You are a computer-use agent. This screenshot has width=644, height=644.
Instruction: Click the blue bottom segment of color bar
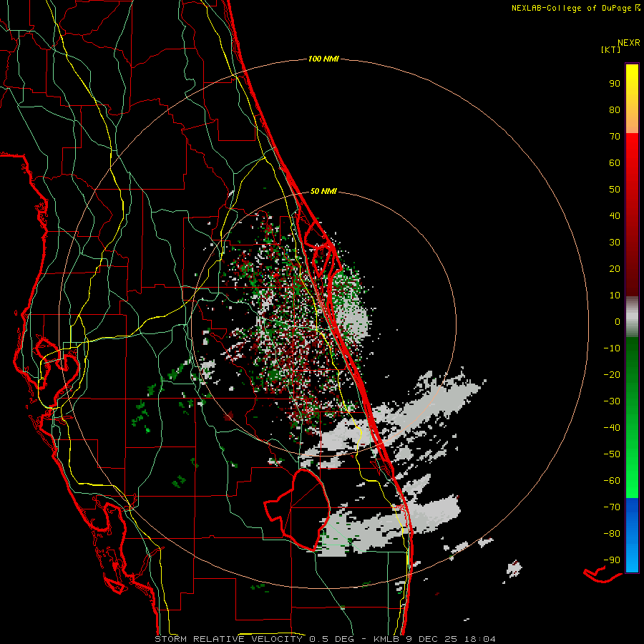(632, 535)
